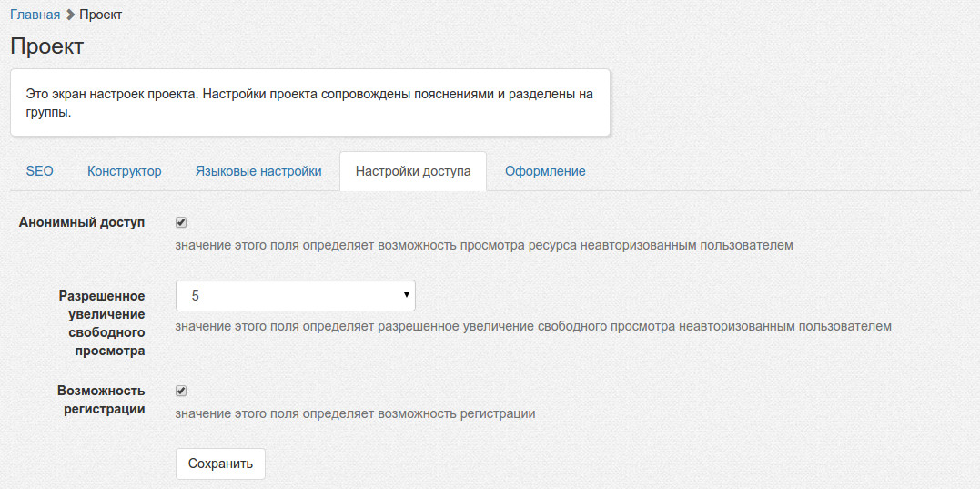980x489 pixels.
Task: Go to Главная via breadcrumb link
Action: pyautogui.click(x=35, y=15)
